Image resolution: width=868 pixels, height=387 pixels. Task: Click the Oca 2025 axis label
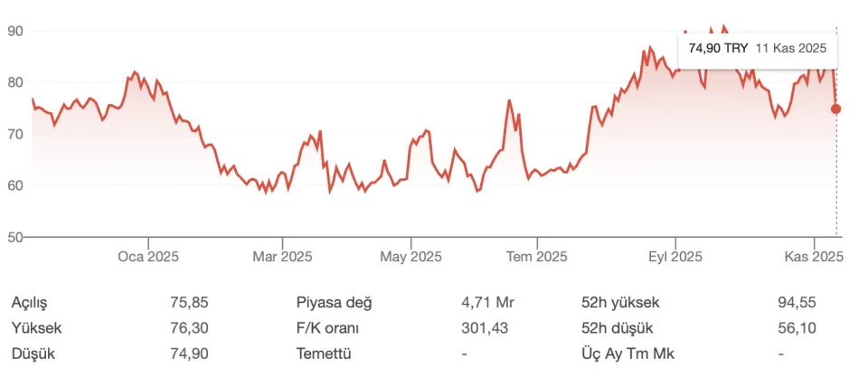[148, 257]
